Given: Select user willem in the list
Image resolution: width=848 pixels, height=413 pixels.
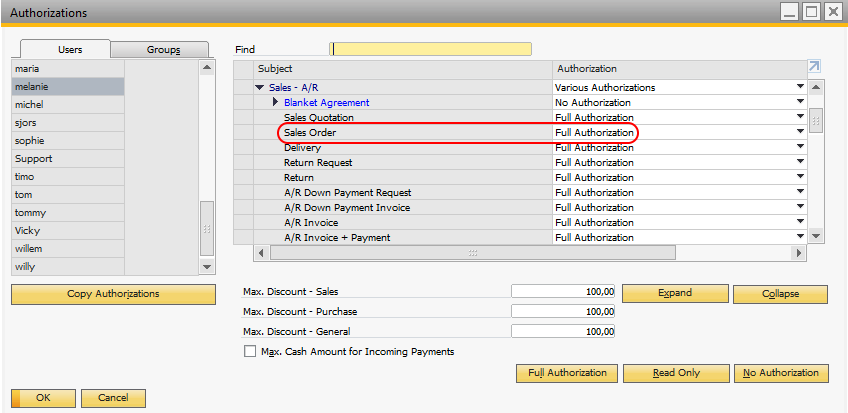Looking at the screenshot, I should [x=68, y=249].
